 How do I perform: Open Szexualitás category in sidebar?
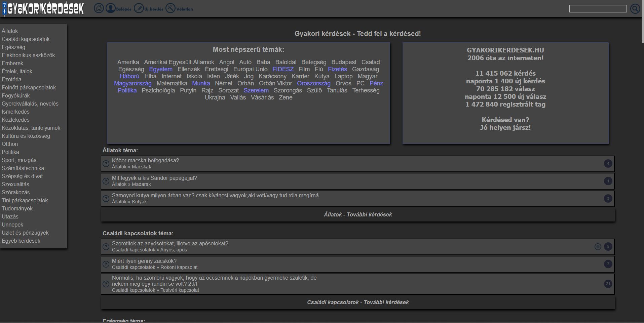click(15, 184)
